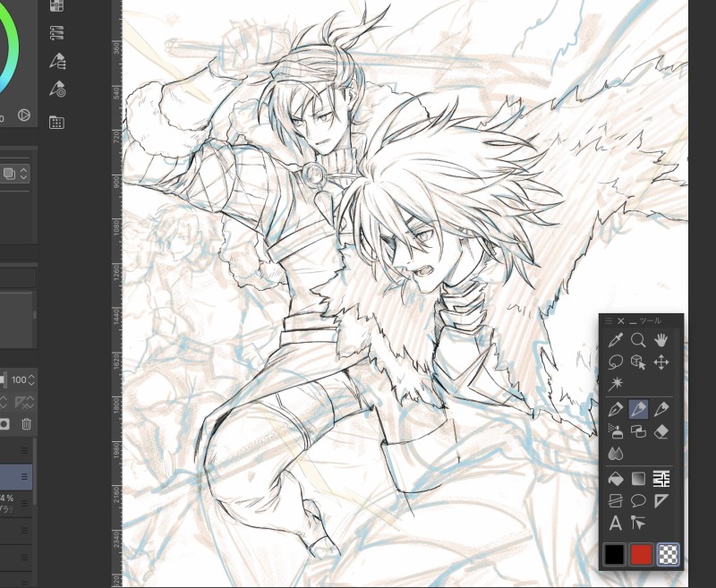Select the Pen nib tool
This screenshot has width=716, height=588.
point(616,410)
